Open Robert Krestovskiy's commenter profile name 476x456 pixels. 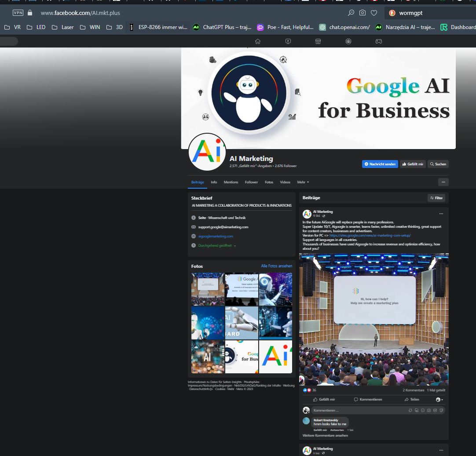point(326,420)
